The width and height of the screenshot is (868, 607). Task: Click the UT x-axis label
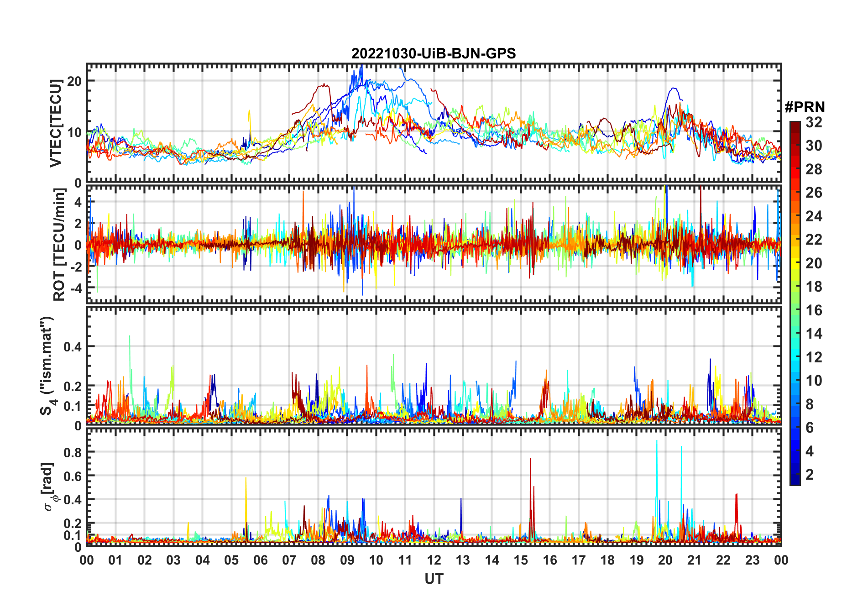pyautogui.click(x=434, y=579)
